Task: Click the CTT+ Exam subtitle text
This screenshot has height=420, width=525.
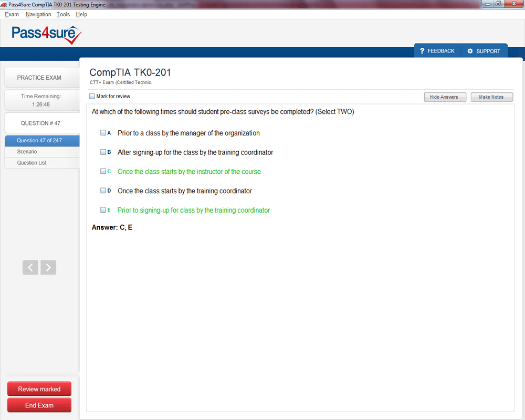Action: click(x=121, y=82)
